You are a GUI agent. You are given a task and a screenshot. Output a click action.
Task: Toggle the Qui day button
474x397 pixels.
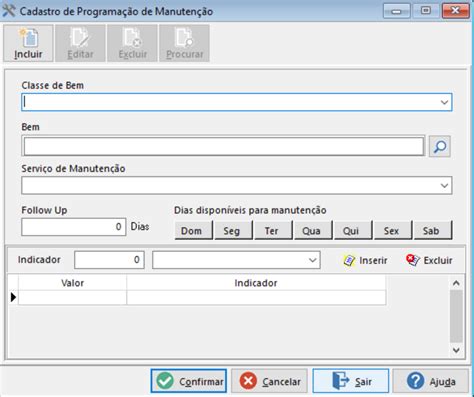[353, 231]
